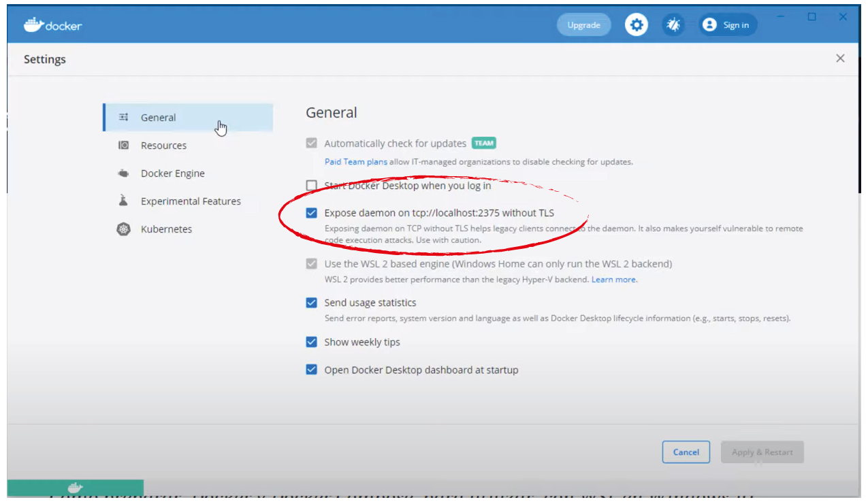Screen dimensions: 868x502
Task: Click the Resources sidebar icon
Action: click(x=123, y=146)
